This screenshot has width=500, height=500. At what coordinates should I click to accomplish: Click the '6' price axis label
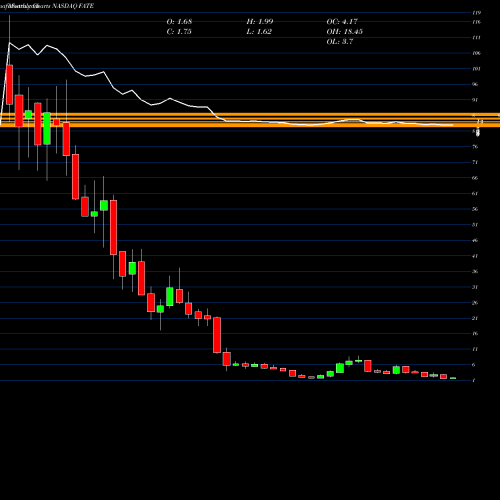click(x=474, y=365)
